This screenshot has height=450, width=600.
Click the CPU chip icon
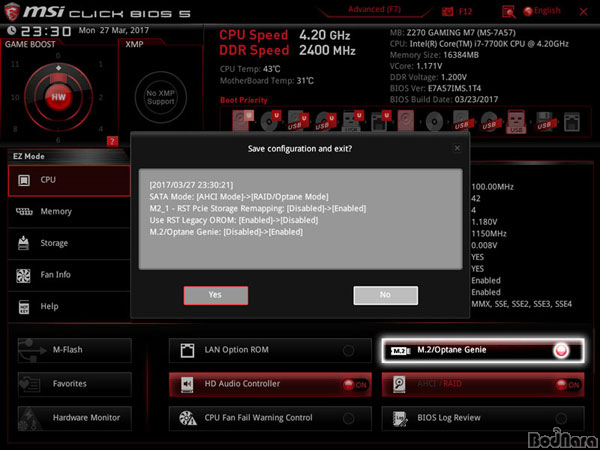point(24,180)
